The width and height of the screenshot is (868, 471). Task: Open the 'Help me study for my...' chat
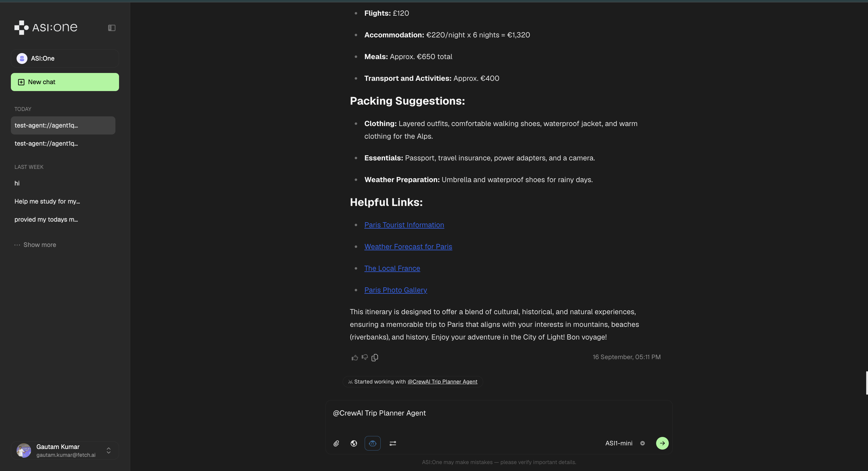[x=47, y=201]
